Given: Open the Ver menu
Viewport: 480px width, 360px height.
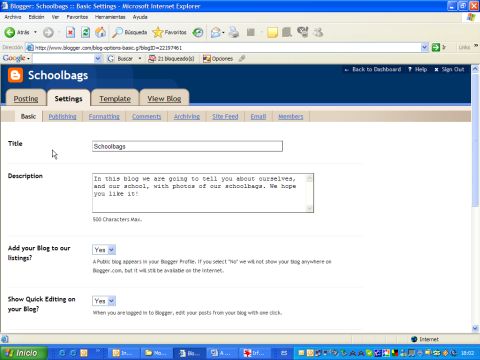Looking at the screenshot, I should tap(55, 17).
